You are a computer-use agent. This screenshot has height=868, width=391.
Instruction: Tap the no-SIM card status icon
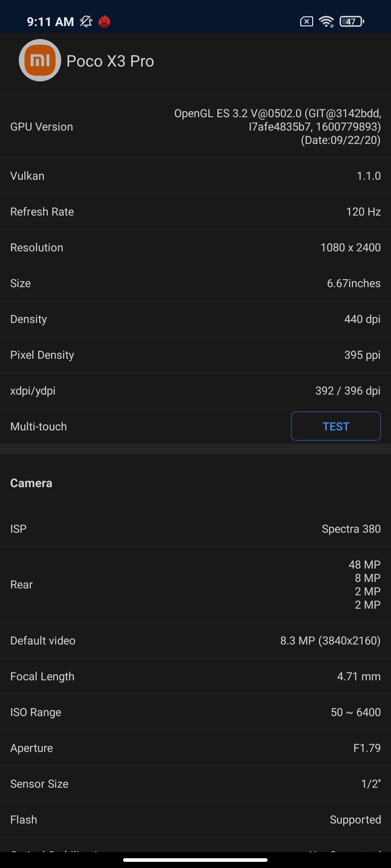(306, 22)
